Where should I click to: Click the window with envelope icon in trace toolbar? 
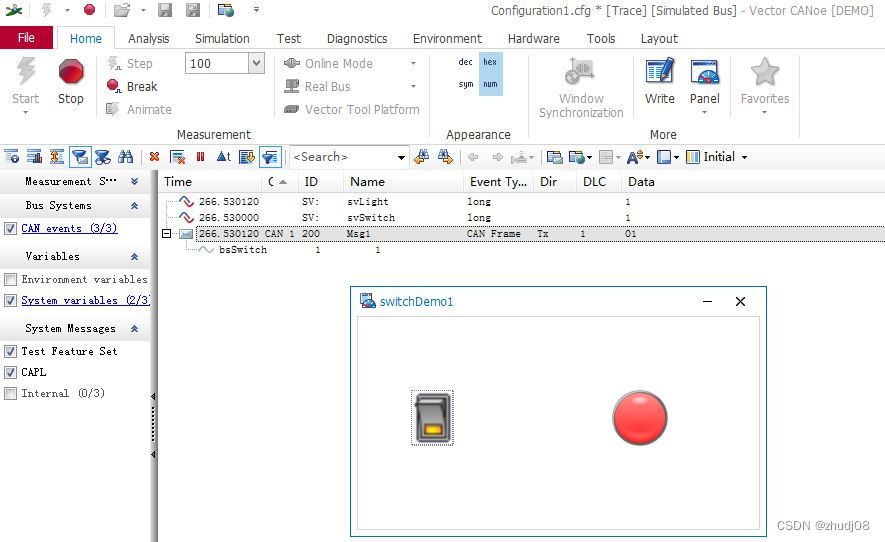pos(554,157)
